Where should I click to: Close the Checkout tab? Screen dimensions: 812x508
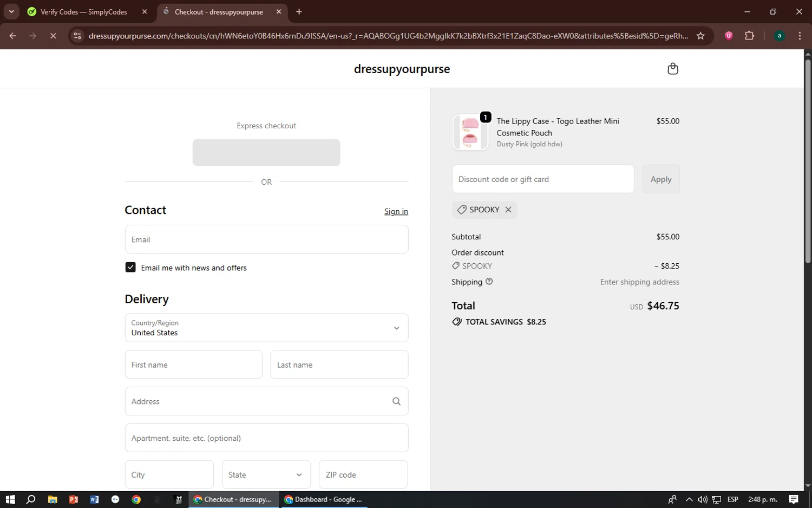279,11
